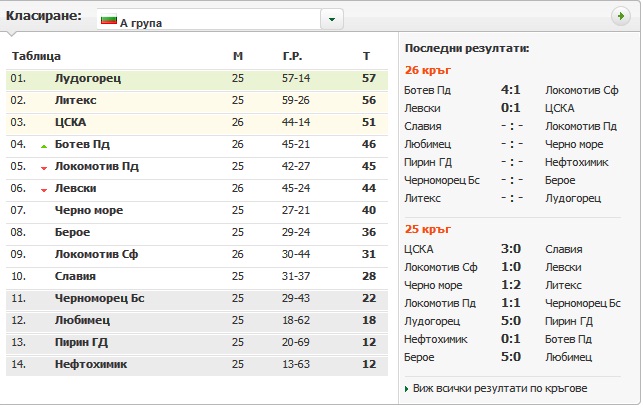Click the unplayed Литекс vs Лудогорец score
Screen dimensions: 643x409
point(512,198)
